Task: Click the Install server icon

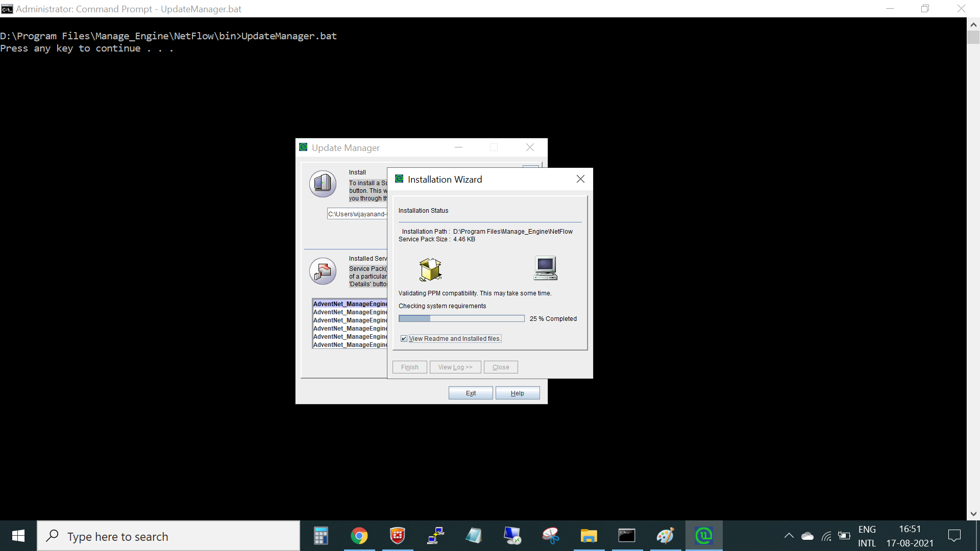Action: coord(323,184)
